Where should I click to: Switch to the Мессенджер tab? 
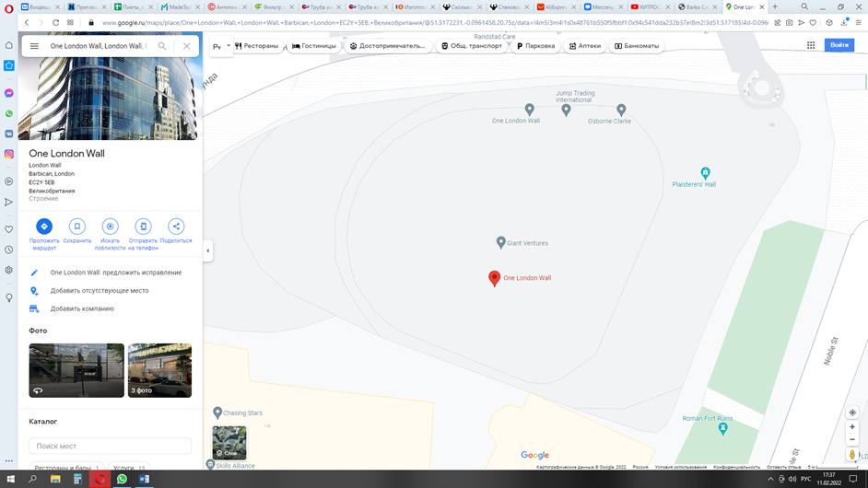[x=602, y=6]
